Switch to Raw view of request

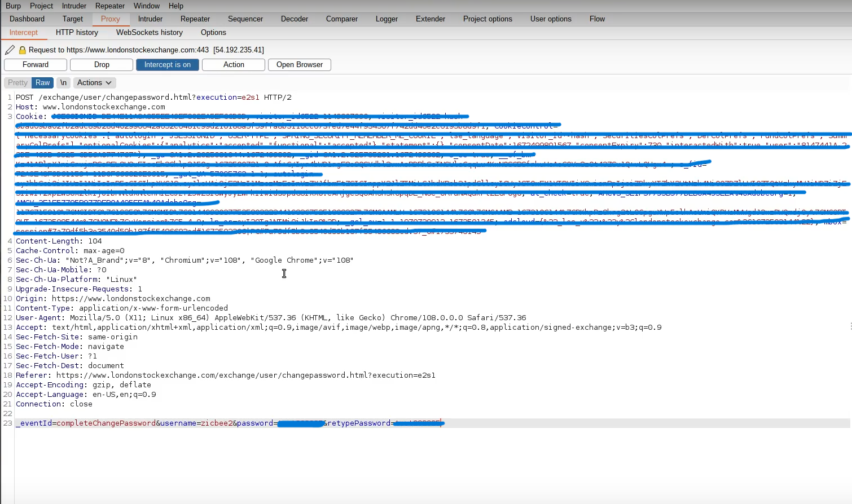point(42,83)
